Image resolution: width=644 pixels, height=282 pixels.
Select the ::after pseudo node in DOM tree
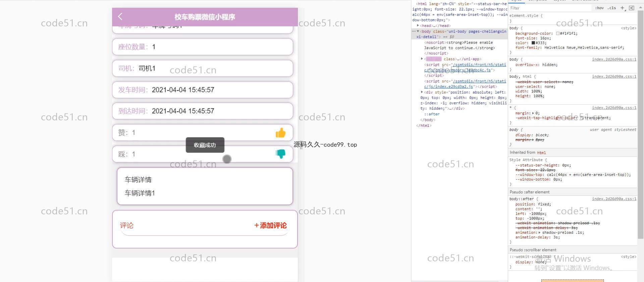pos(432,114)
